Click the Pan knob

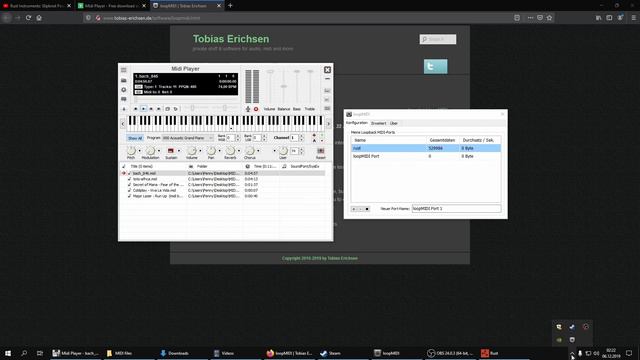[211, 151]
